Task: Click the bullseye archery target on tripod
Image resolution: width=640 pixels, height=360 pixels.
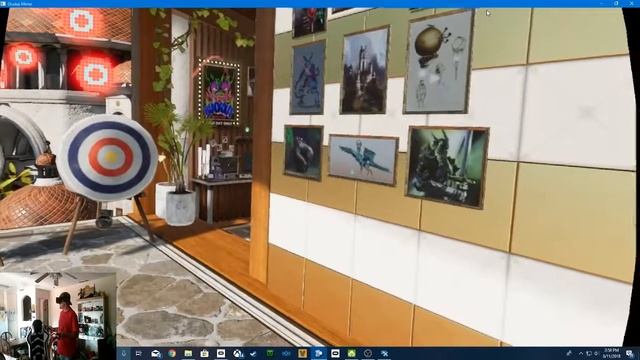Action: (108, 157)
